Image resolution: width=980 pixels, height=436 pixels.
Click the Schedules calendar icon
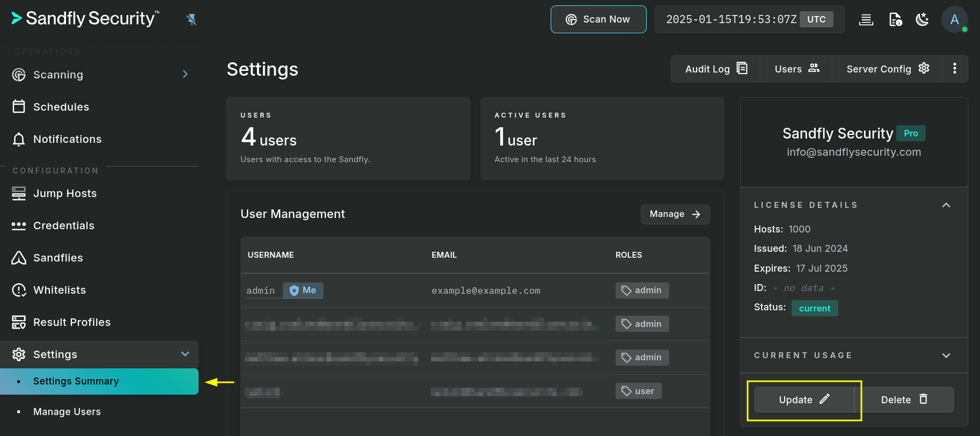coord(19,106)
